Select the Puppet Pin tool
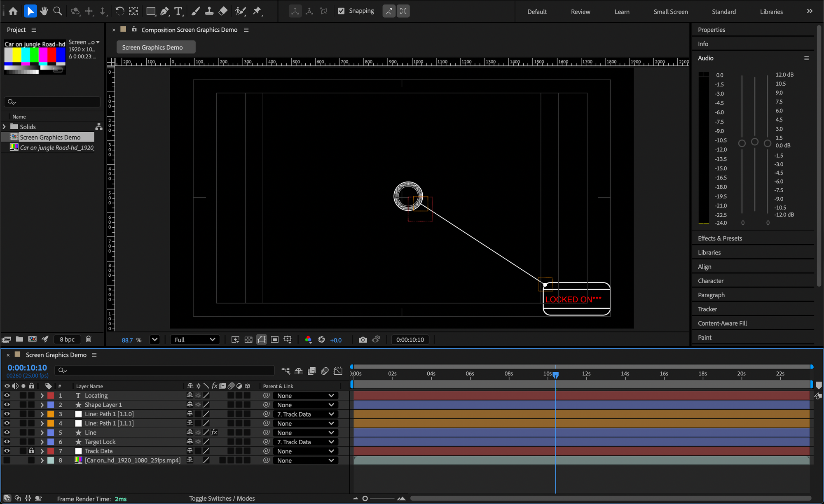The image size is (824, 504). [257, 11]
